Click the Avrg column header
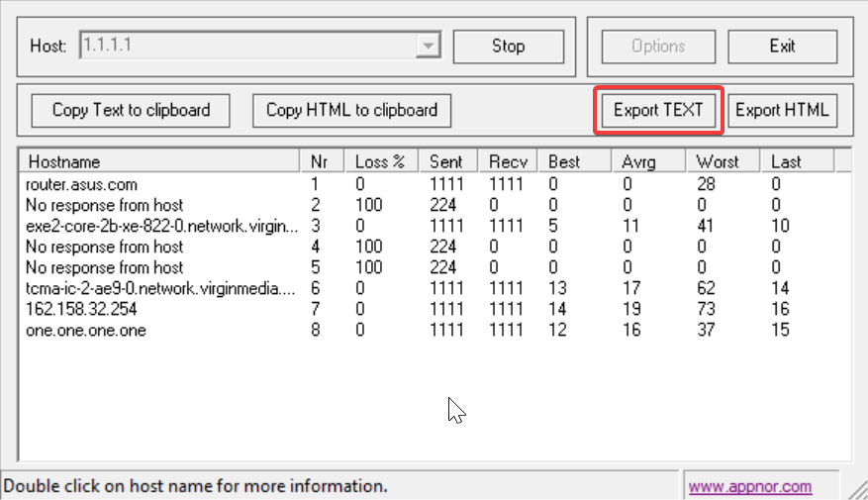This screenshot has width=868, height=500. coord(648,161)
